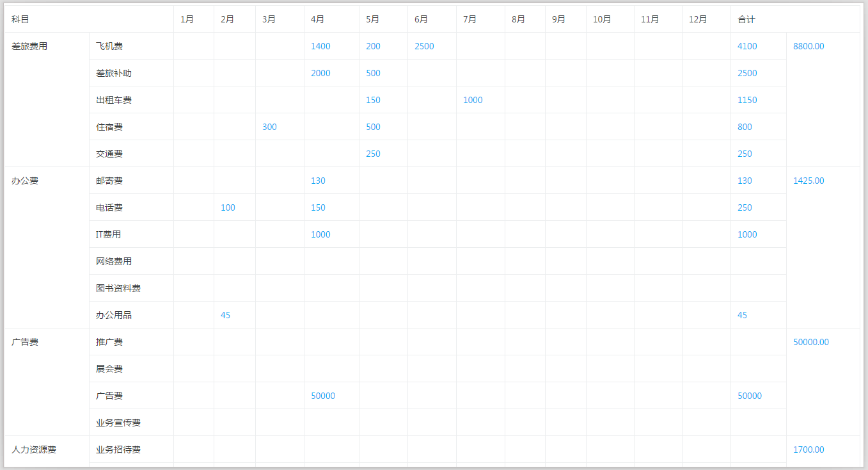Select the 差旅费用 category cell
Image resolution: width=868 pixels, height=470 pixels.
(x=29, y=46)
